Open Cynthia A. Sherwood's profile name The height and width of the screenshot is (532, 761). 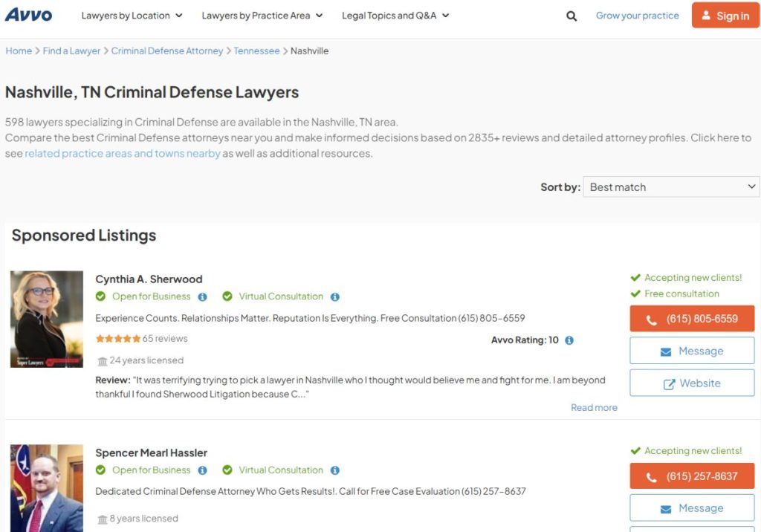coord(149,279)
